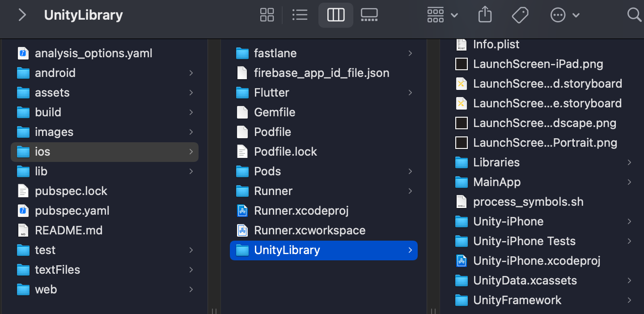Expand the assets folder chevron
Viewport: 644px width, 314px height.
coord(191,93)
